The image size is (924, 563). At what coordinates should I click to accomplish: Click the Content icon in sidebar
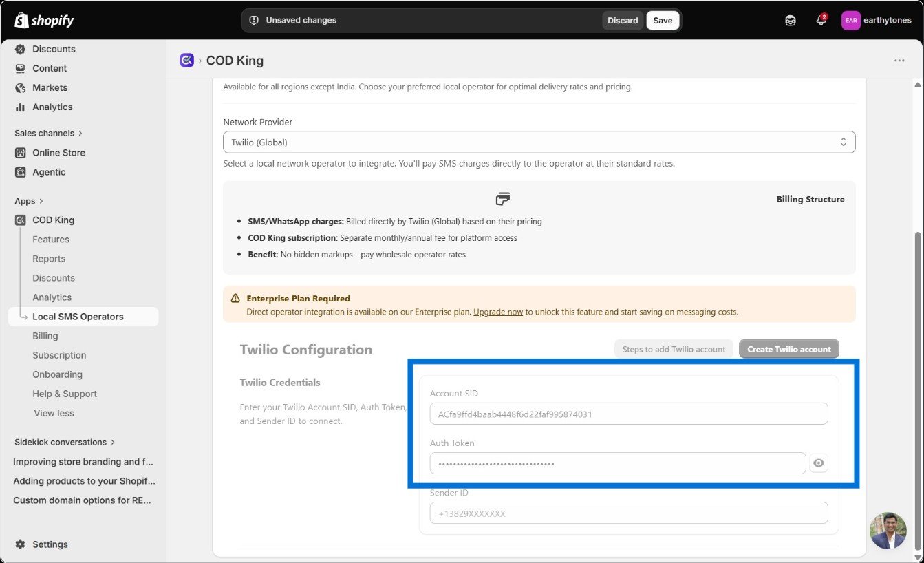[20, 68]
